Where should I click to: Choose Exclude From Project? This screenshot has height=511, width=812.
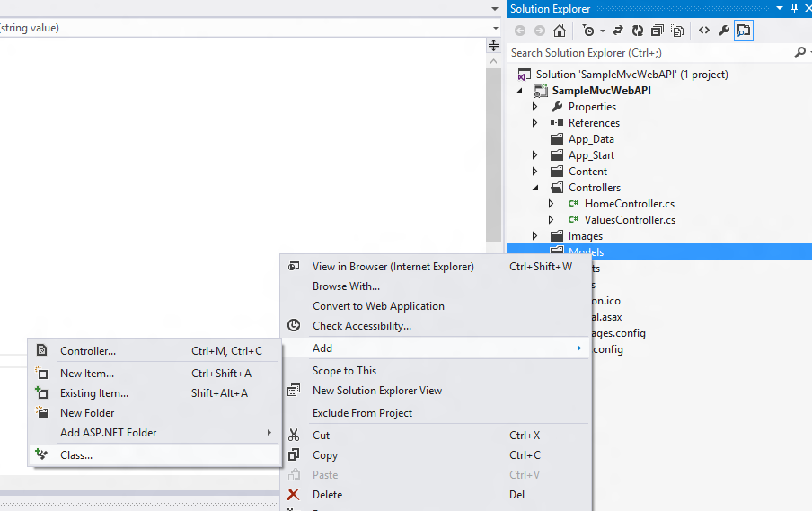434,413
